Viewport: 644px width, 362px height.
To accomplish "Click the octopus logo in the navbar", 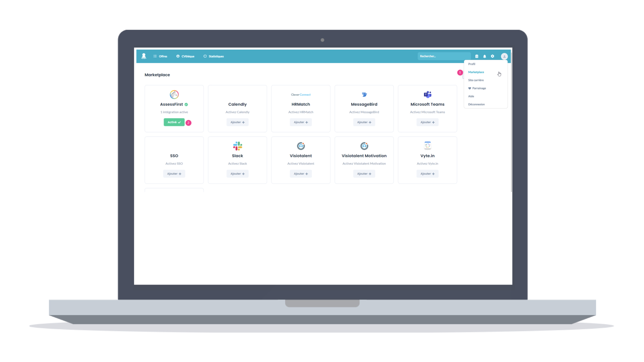I will tap(144, 56).
